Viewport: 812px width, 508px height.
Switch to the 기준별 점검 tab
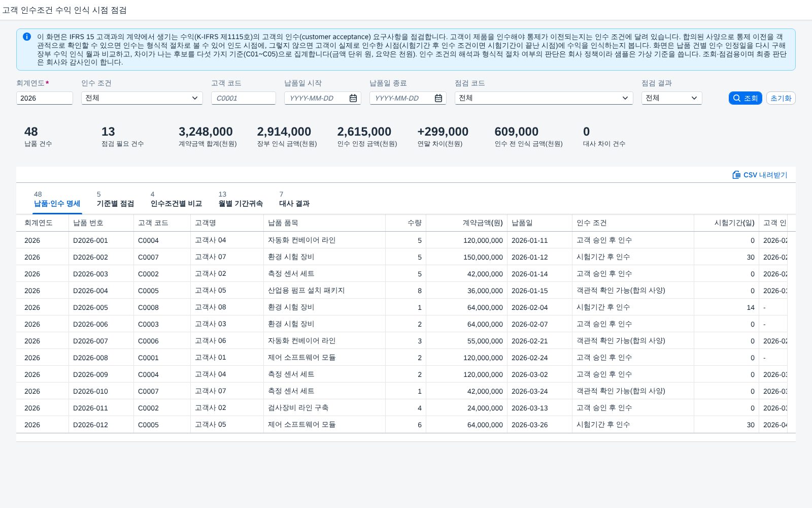(115, 199)
